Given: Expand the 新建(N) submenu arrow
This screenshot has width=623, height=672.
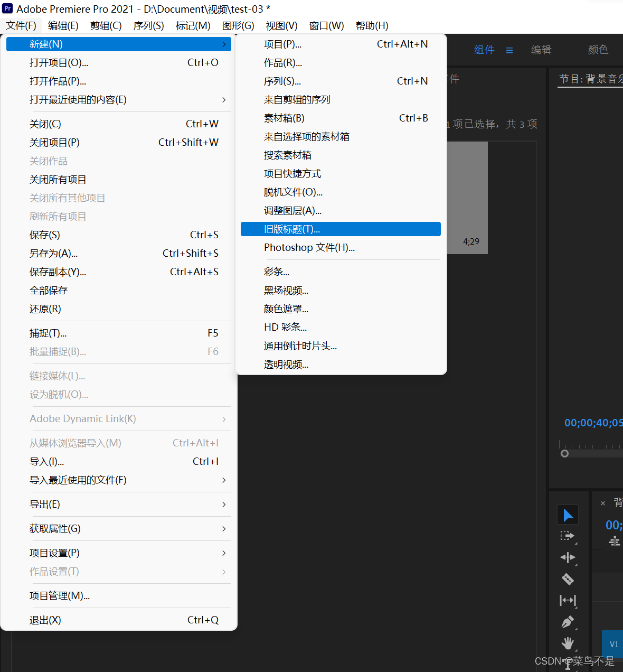Looking at the screenshot, I should pyautogui.click(x=224, y=44).
